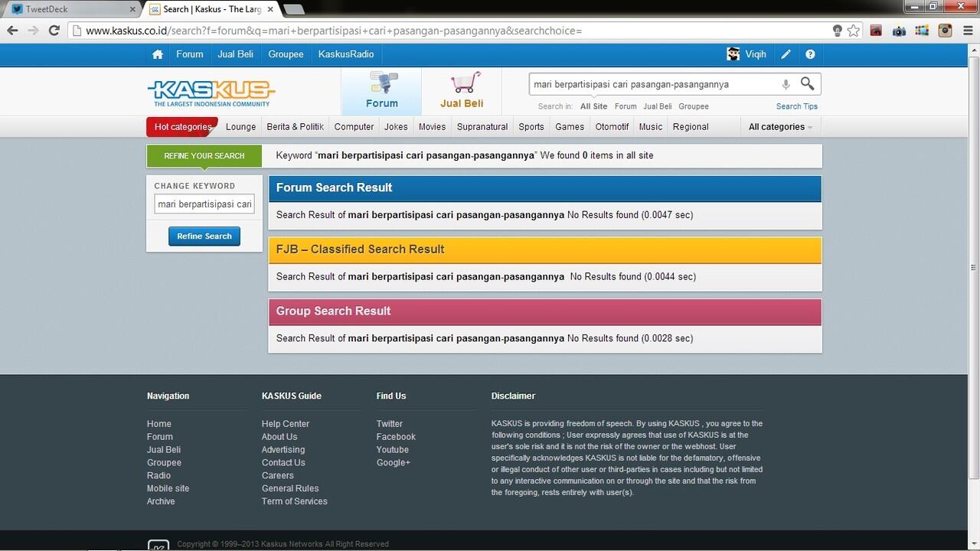Image resolution: width=980 pixels, height=551 pixels.
Task: Open About Us footer link
Action: point(279,437)
